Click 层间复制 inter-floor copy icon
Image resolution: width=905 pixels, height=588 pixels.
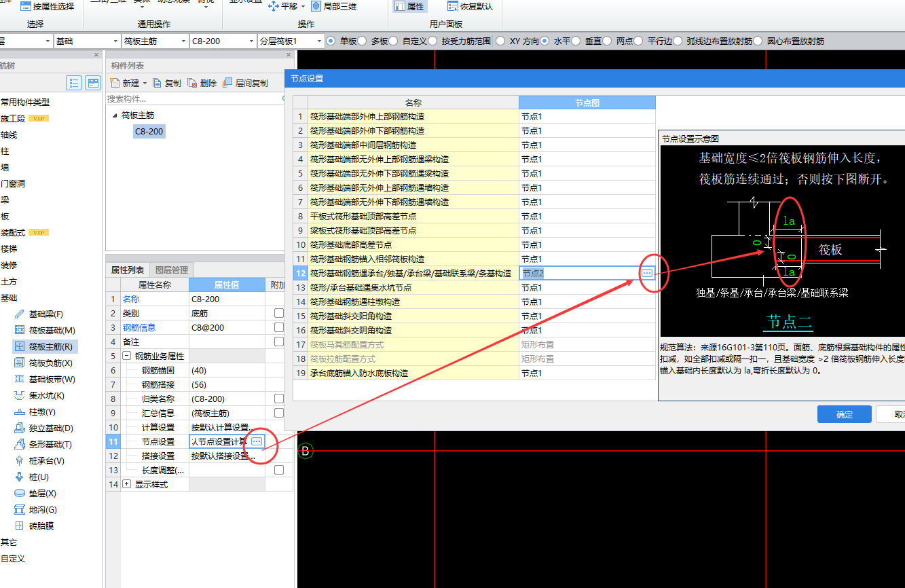pos(227,84)
